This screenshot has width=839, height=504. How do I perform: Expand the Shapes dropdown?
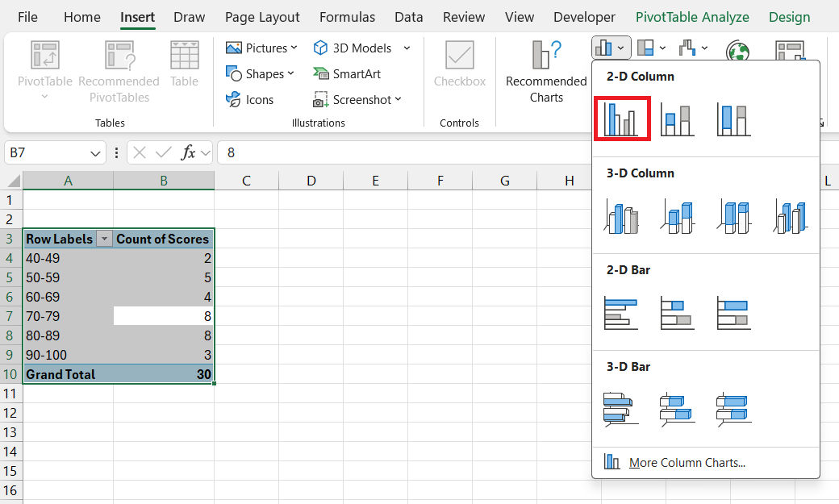[x=290, y=73]
